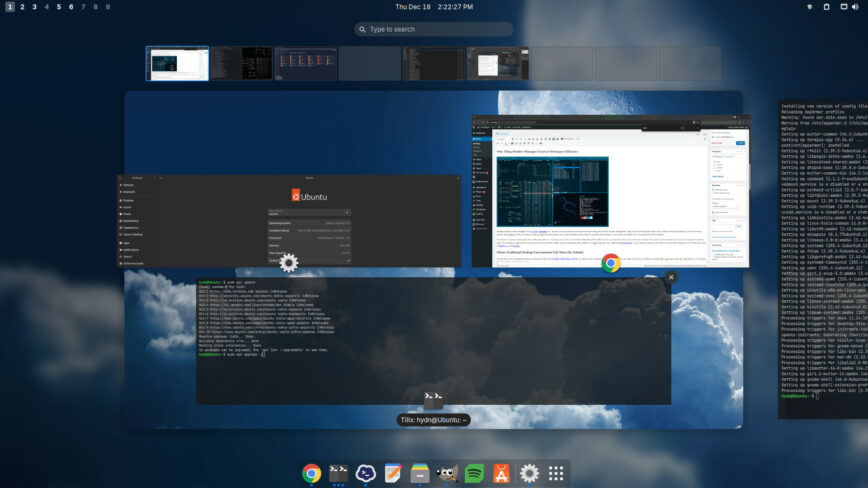868x488 pixels.
Task: Click the Type to search field
Action: pyautogui.click(x=434, y=29)
